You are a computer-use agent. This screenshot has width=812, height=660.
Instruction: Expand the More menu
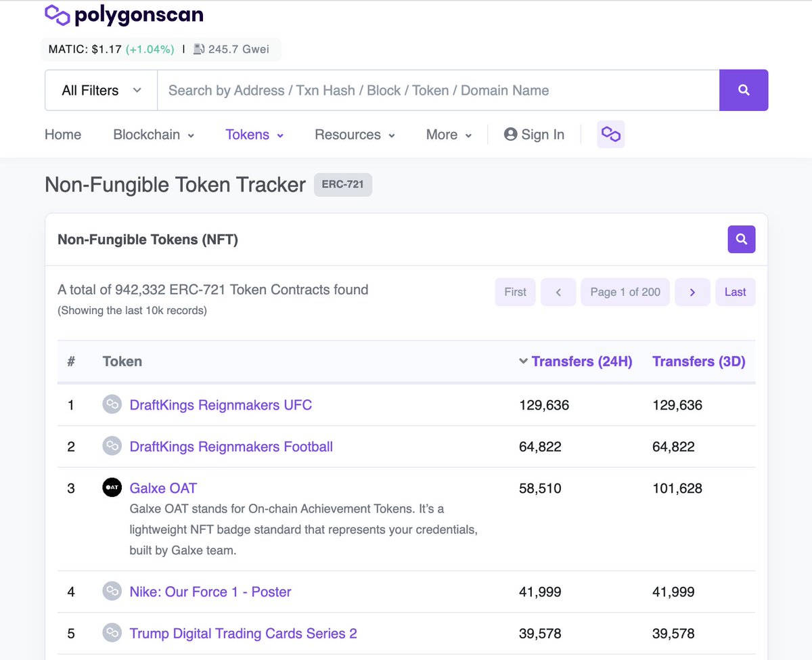click(x=449, y=135)
